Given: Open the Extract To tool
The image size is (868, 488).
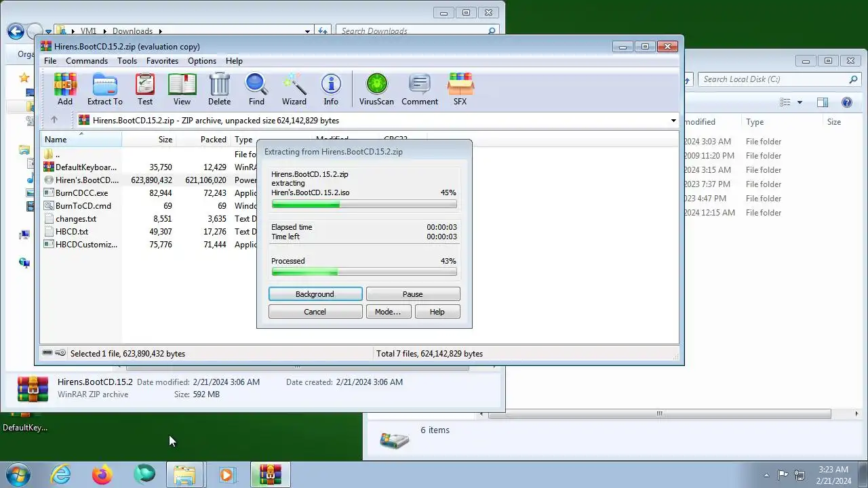Looking at the screenshot, I should point(105,89).
